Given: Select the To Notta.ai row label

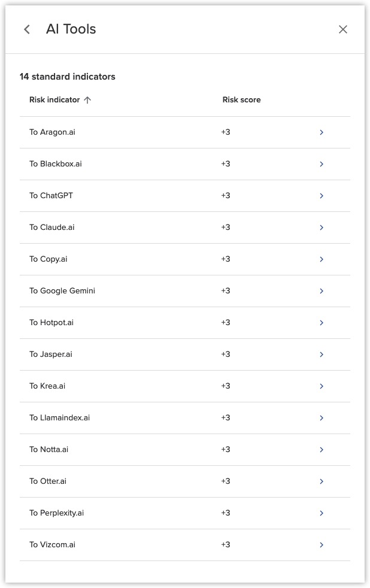Looking at the screenshot, I should coord(49,450).
